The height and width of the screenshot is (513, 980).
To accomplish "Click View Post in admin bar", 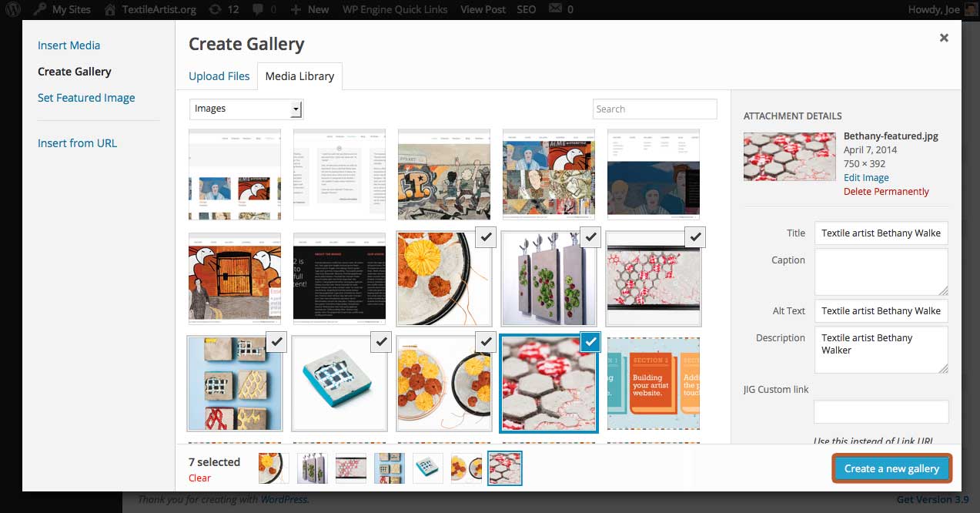I will [483, 10].
